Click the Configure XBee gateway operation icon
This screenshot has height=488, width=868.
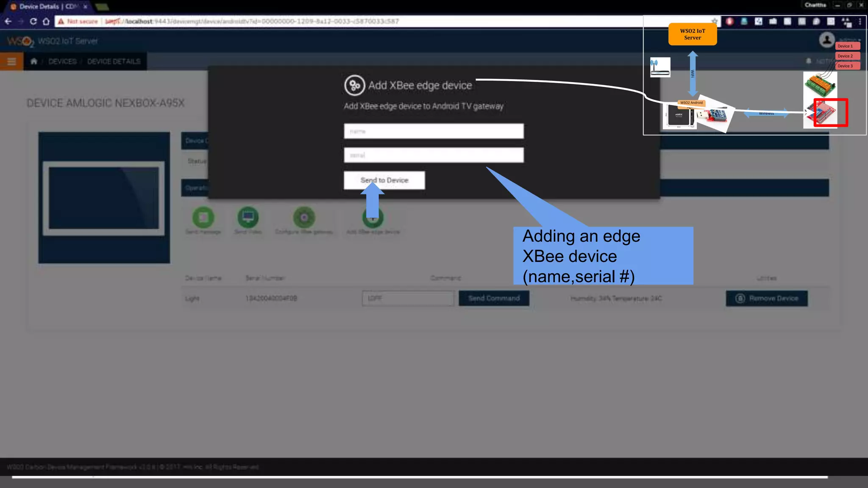click(x=304, y=217)
